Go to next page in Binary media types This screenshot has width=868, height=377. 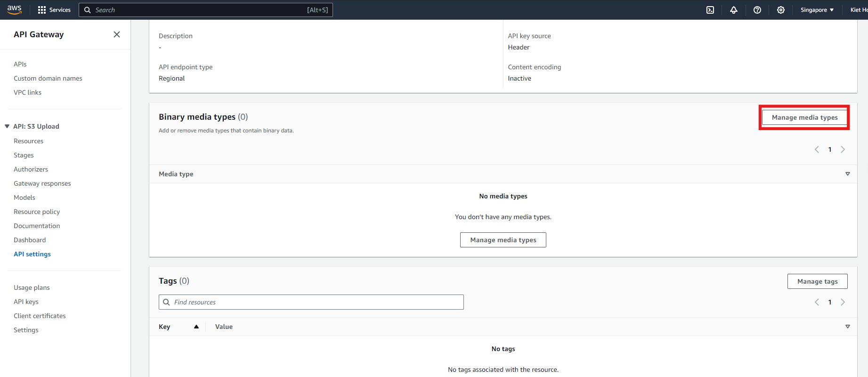pos(843,149)
